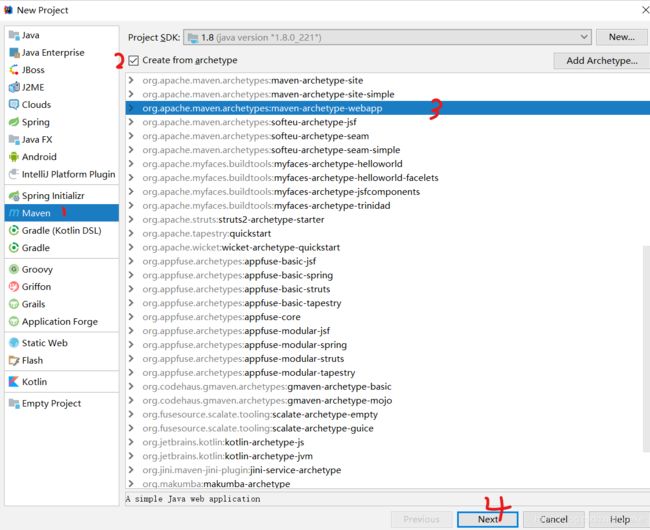Select the appfuse-core row
Image resolution: width=650 pixels, height=530 pixels.
click(388, 317)
